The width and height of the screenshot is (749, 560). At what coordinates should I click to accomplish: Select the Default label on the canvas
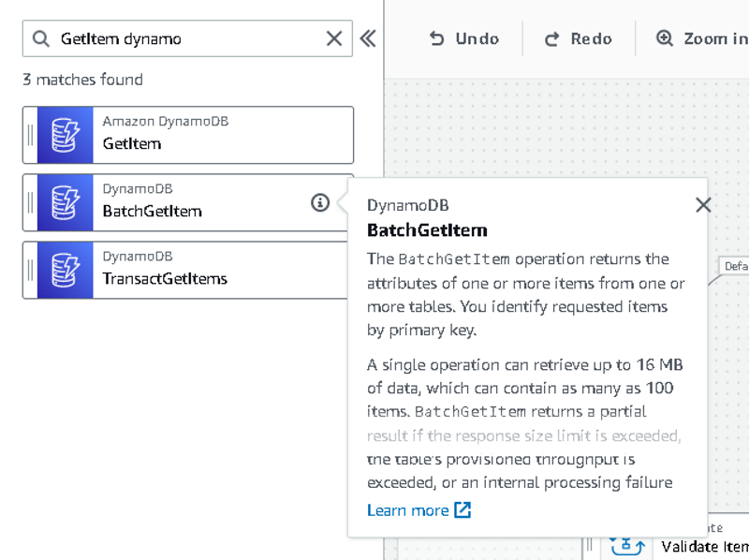(736, 267)
